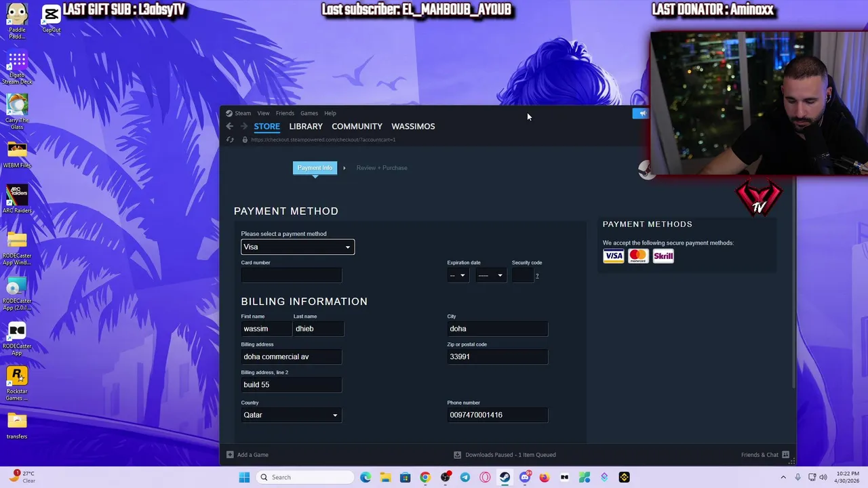The width and height of the screenshot is (868, 488).
Task: Open the Country Qatar dropdown
Action: click(x=291, y=415)
